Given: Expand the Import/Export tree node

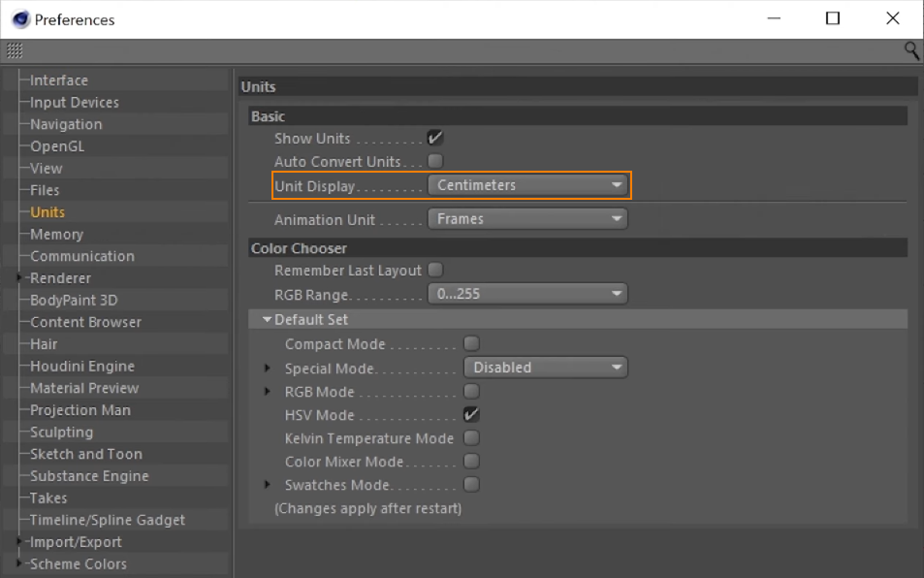Looking at the screenshot, I should [19, 541].
